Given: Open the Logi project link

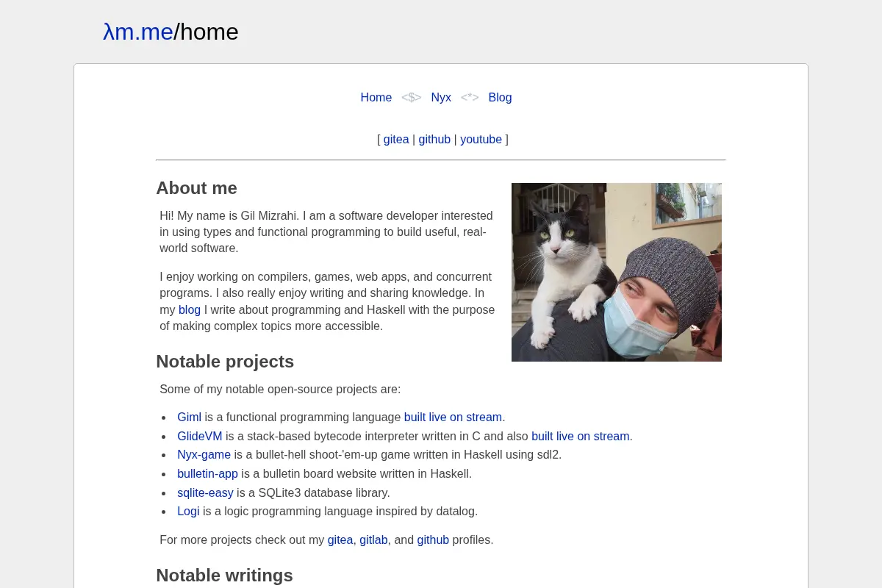Looking at the screenshot, I should click(x=188, y=512).
